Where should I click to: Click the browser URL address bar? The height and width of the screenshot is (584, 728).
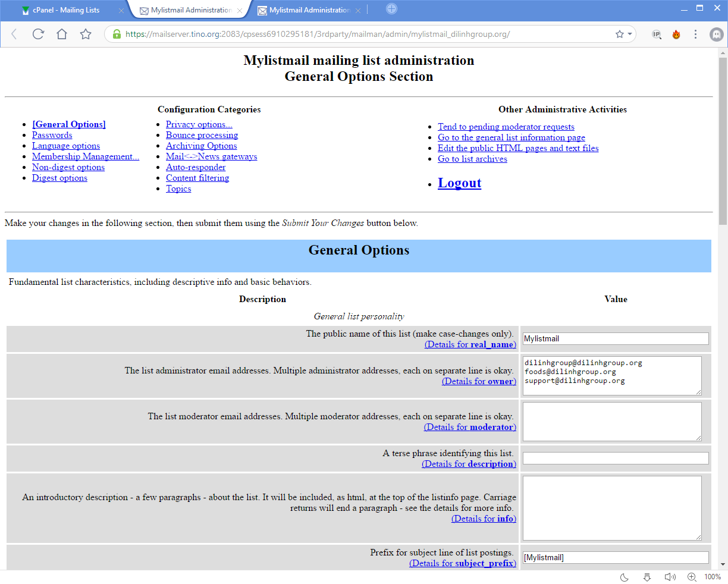coord(369,34)
